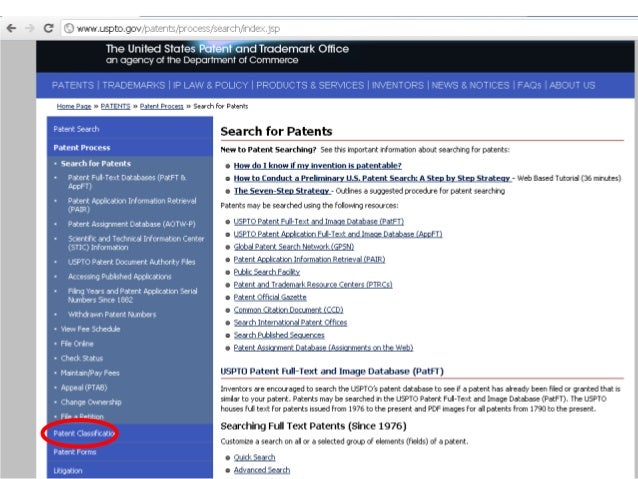Open NEWS & NOTICES menu
638x479 pixels.
click(470, 85)
